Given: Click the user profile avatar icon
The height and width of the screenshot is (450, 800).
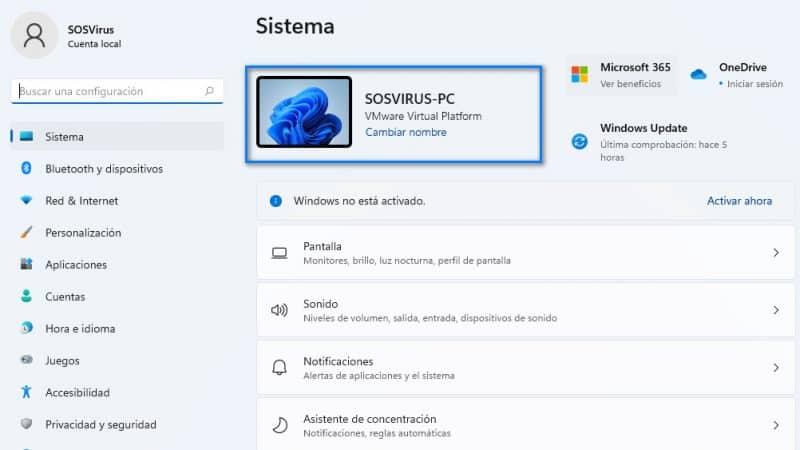Looking at the screenshot, I should (x=35, y=36).
